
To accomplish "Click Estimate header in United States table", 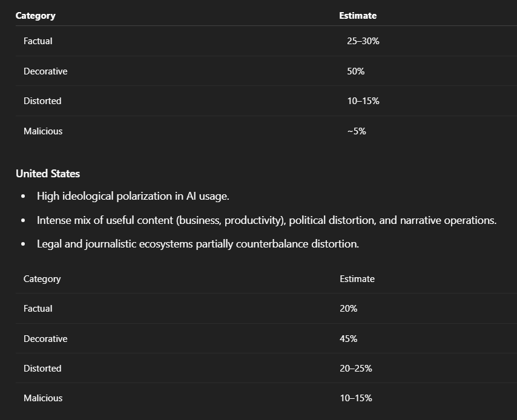I will pos(357,279).
